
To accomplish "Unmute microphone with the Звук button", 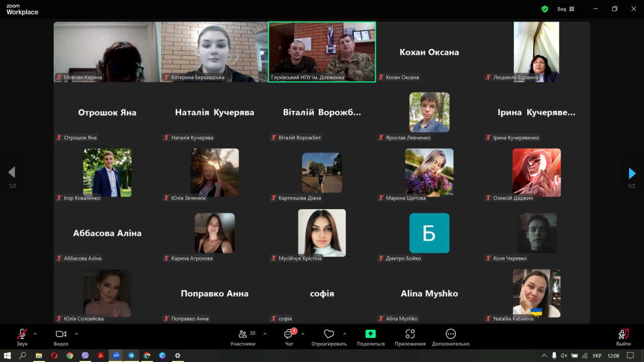I will tap(22, 337).
